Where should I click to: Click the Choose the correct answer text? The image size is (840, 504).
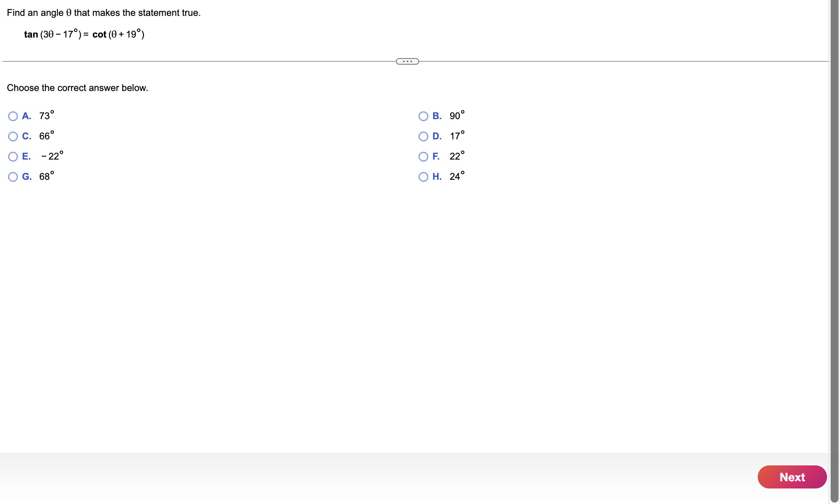(x=77, y=88)
